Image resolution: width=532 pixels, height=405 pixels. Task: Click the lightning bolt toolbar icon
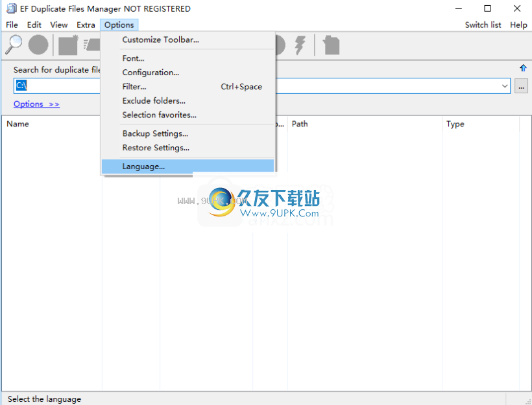(x=300, y=45)
